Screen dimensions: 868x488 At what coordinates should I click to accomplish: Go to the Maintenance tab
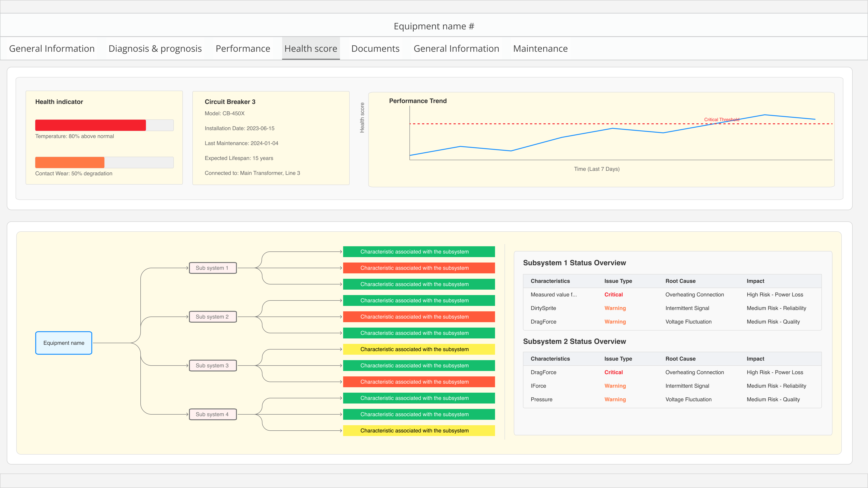pos(540,49)
